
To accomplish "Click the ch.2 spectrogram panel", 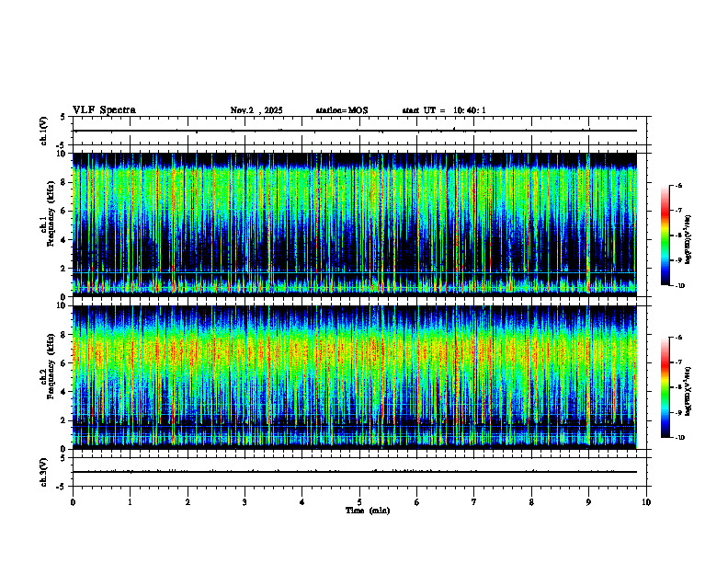I will [355, 377].
